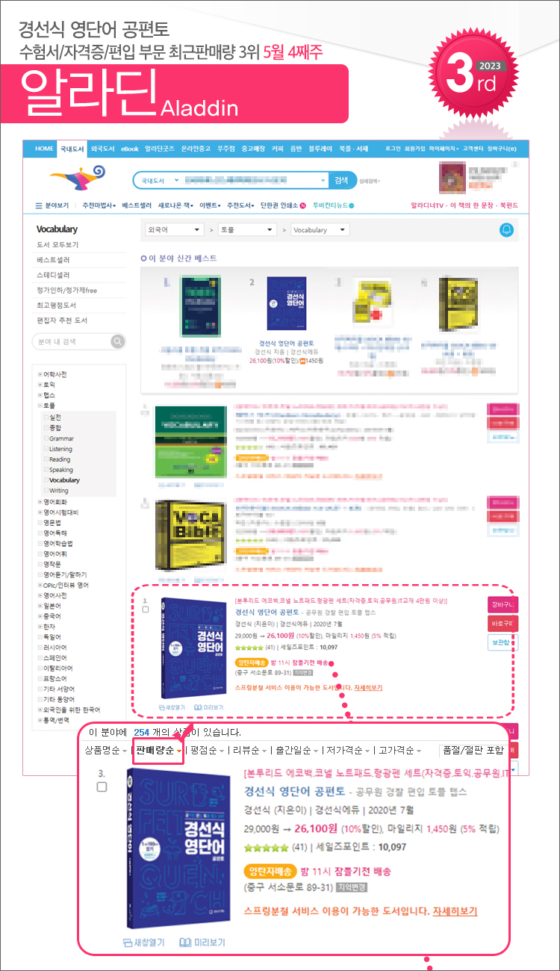Open 최고평점도서 in the sidebar
The image size is (560, 971).
coord(56,305)
